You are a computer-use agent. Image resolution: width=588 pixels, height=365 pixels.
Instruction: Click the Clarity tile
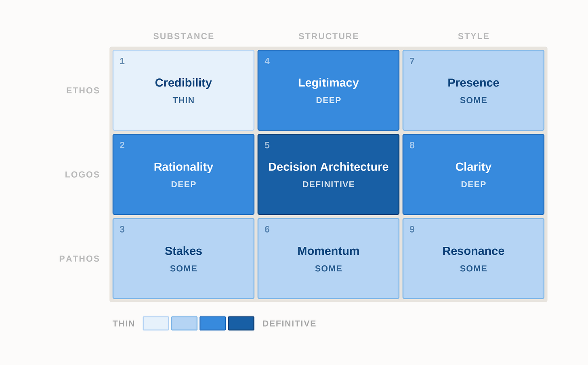tap(473, 174)
